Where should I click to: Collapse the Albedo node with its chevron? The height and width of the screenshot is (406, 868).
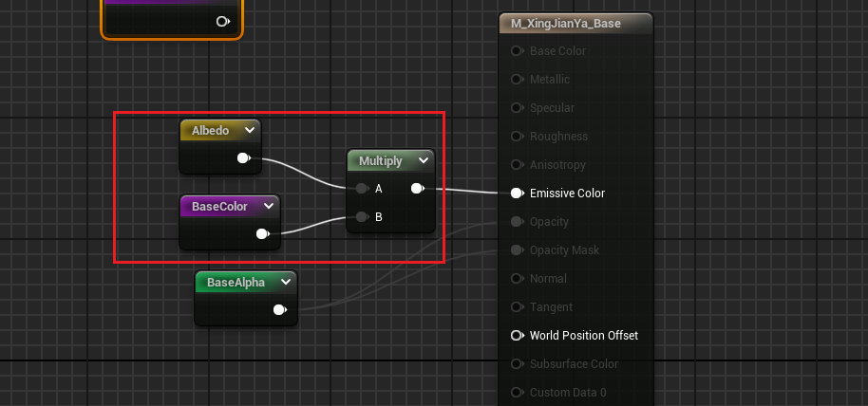tap(249, 131)
